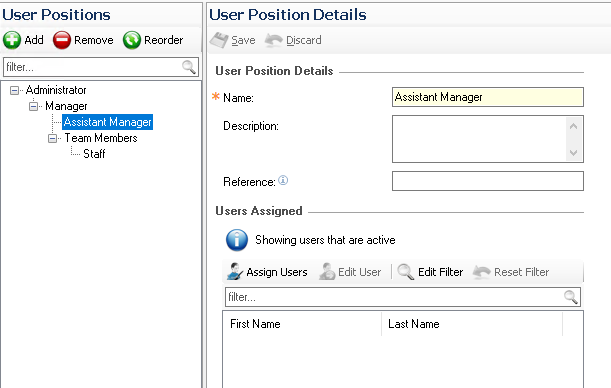Click the Showing users that are active text
The height and width of the screenshot is (388, 611).
(325, 240)
